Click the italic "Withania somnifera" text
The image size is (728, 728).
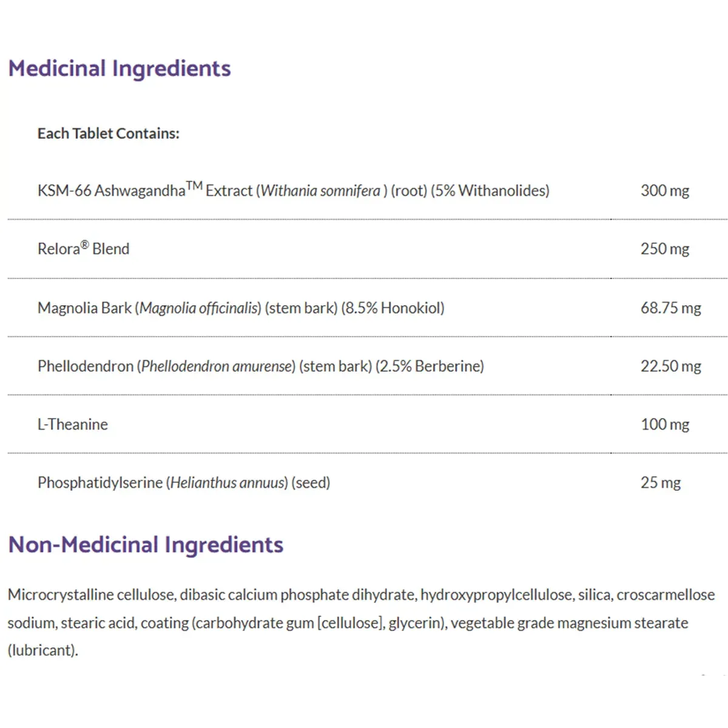[x=320, y=191]
